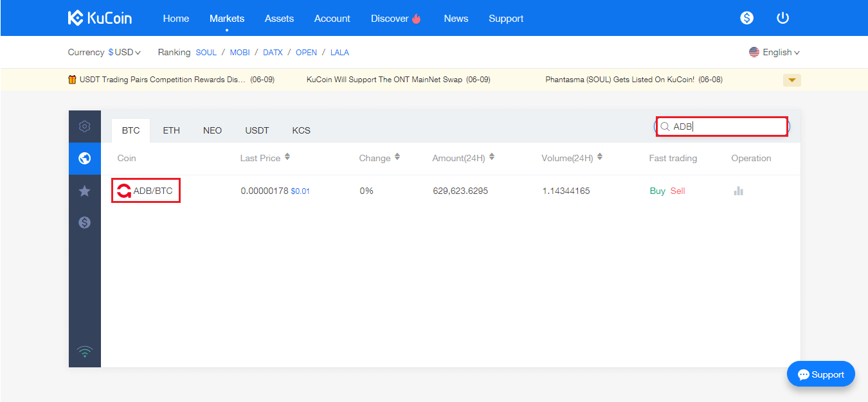
Task: Sort by Volume(24H) arrows
Action: (x=600, y=157)
